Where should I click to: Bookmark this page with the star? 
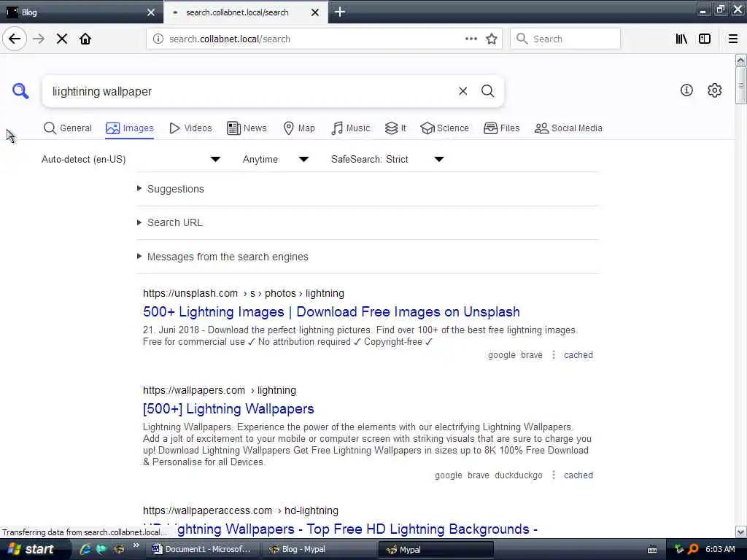coord(492,39)
